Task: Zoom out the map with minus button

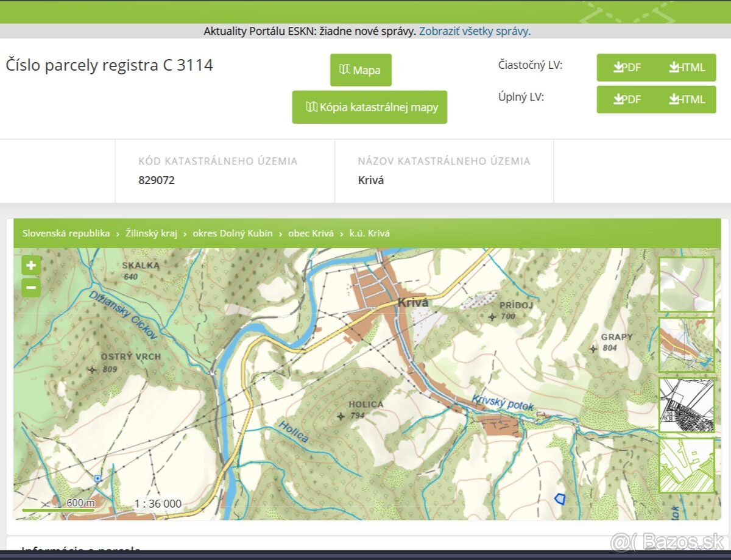Action: 31,288
